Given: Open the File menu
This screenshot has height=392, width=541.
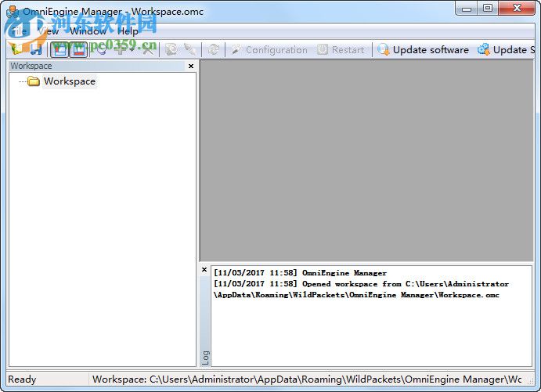Looking at the screenshot, I should pos(18,31).
